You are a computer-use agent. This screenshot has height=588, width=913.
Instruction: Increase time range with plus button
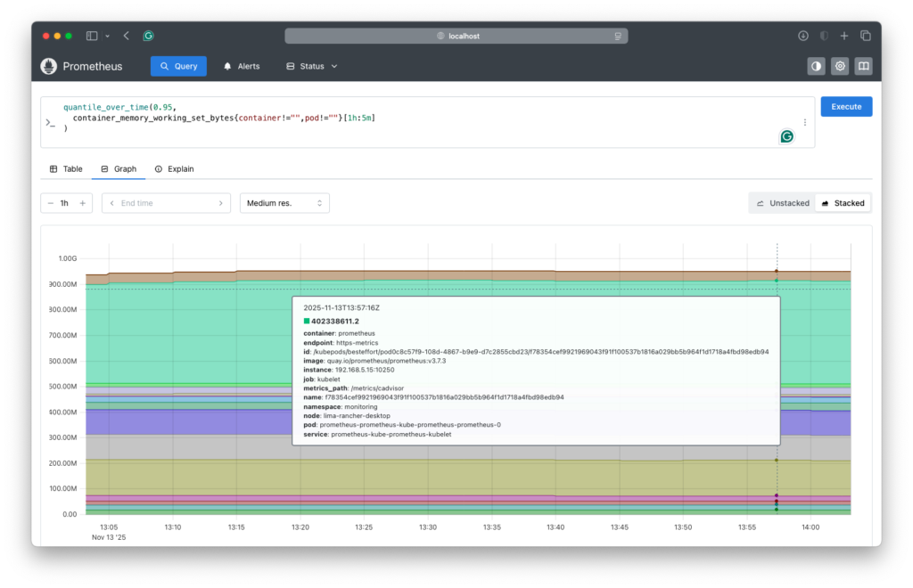82,203
